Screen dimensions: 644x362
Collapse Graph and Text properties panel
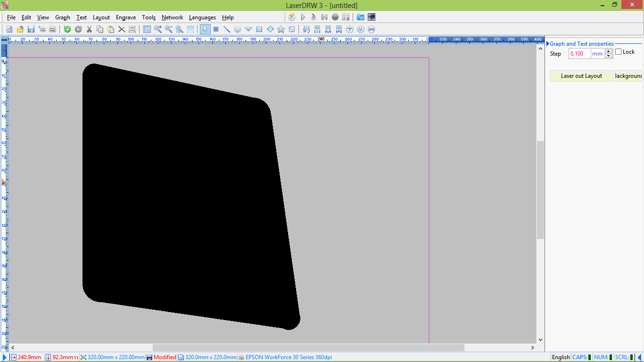(x=548, y=44)
